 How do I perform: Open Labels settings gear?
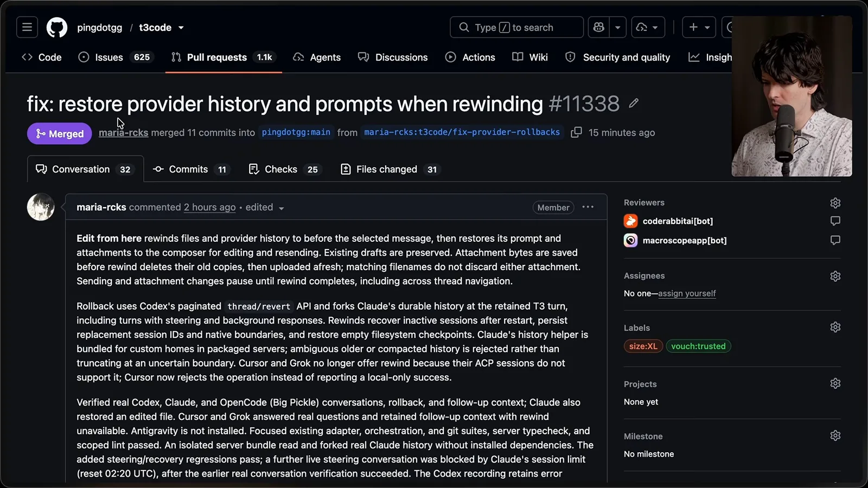point(835,327)
